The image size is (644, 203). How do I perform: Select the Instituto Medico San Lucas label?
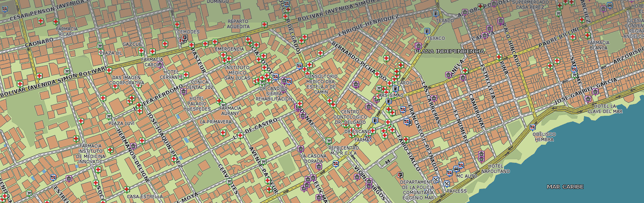coord(237,73)
